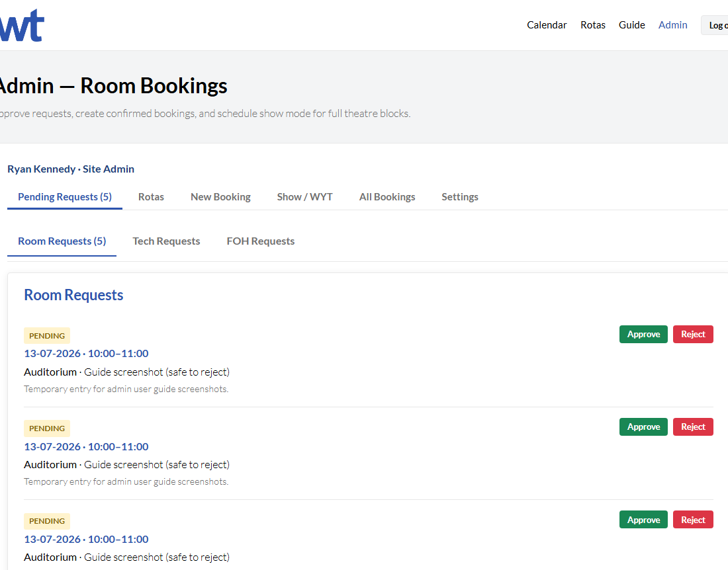Click the Log out button
The image size is (728, 570).
tap(715, 26)
